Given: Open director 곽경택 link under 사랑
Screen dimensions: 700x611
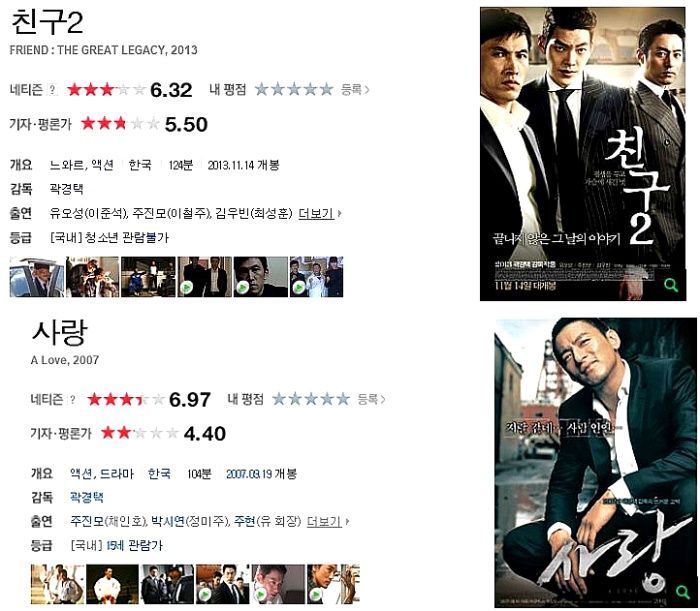Looking at the screenshot, I should point(87,498).
